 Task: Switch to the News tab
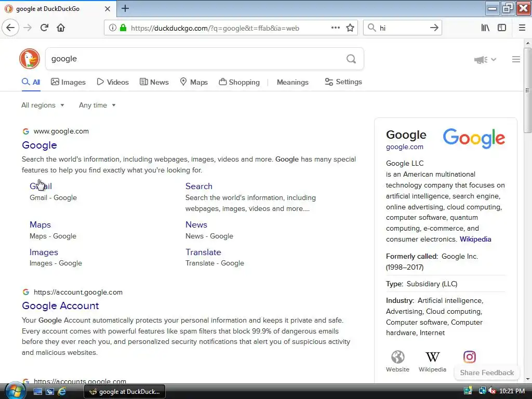154,82
